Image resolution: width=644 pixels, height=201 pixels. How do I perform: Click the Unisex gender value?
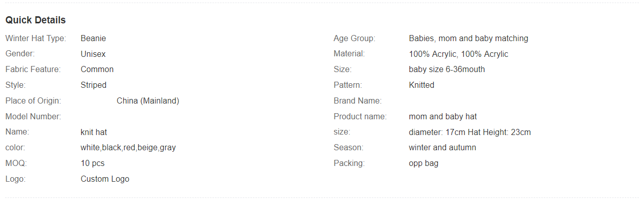tap(93, 54)
